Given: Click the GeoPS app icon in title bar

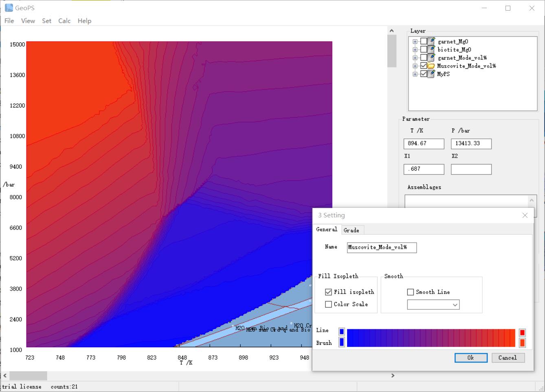Looking at the screenshot, I should coord(9,8).
